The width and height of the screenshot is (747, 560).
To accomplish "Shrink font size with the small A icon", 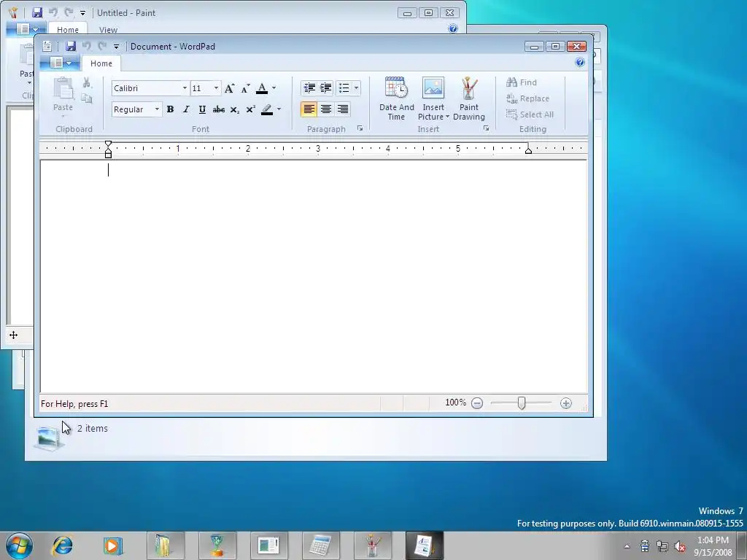I will click(x=245, y=88).
